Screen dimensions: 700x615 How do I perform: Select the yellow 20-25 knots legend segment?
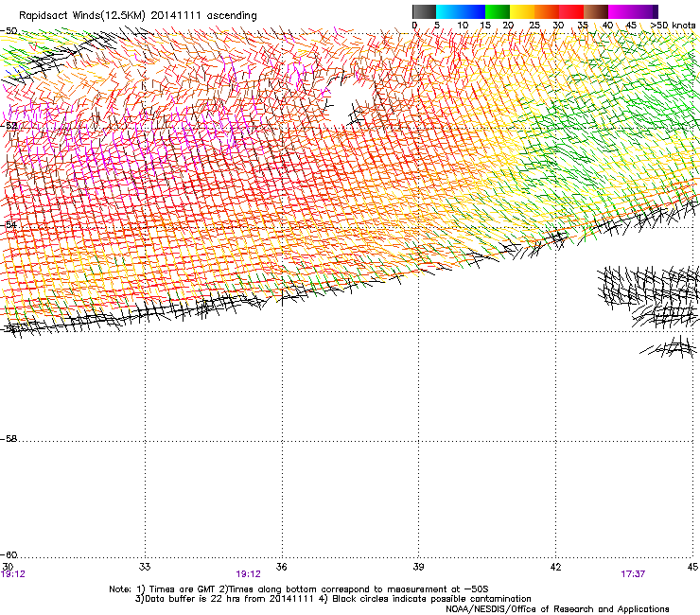click(522, 11)
